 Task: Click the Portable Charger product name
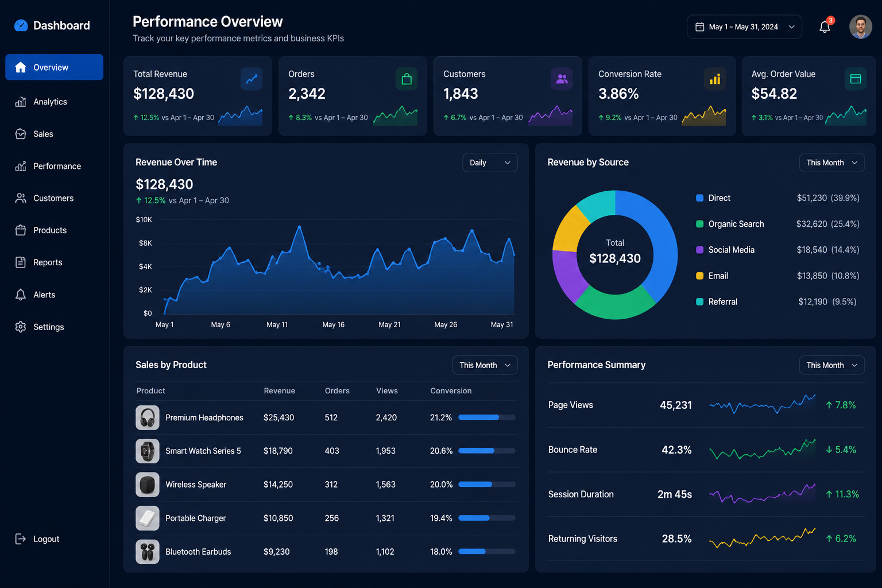coord(196,518)
